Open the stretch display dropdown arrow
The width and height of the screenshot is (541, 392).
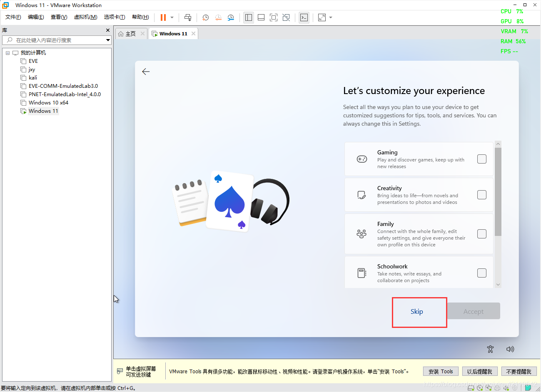(331, 17)
